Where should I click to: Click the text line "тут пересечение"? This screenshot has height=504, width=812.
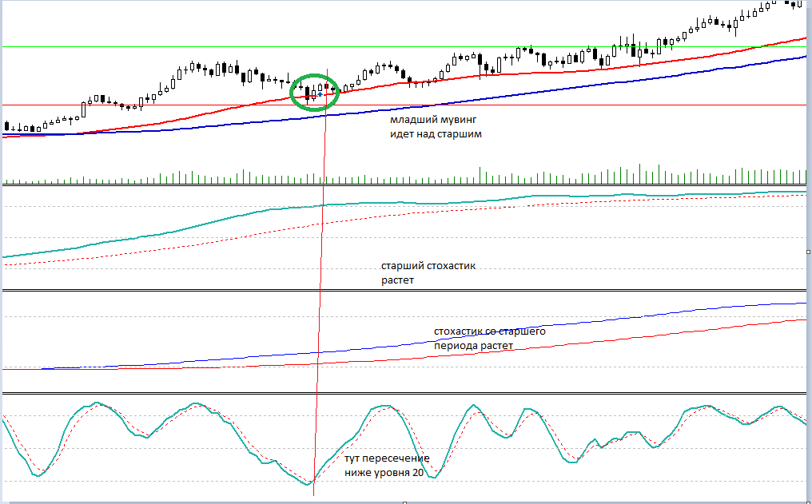[x=387, y=458]
